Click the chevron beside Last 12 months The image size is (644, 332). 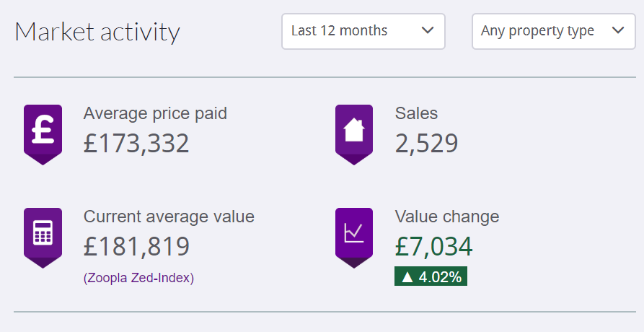427,31
